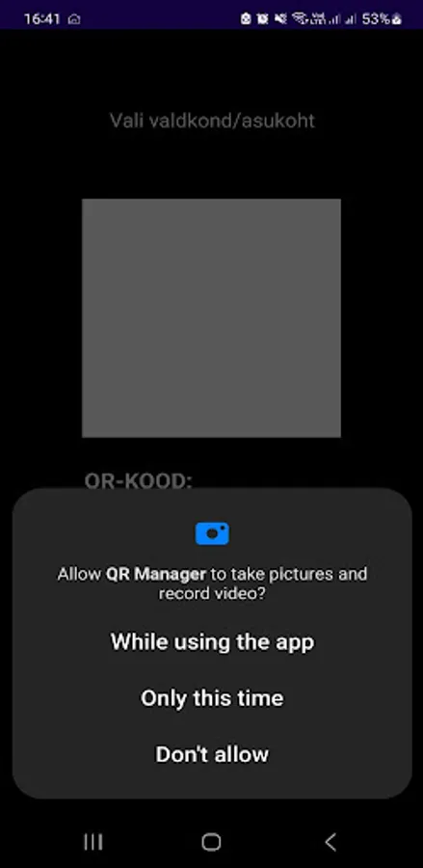Open Vali valdkond/asukoht selector
Viewport: 423px width, 868px height.
(212, 121)
